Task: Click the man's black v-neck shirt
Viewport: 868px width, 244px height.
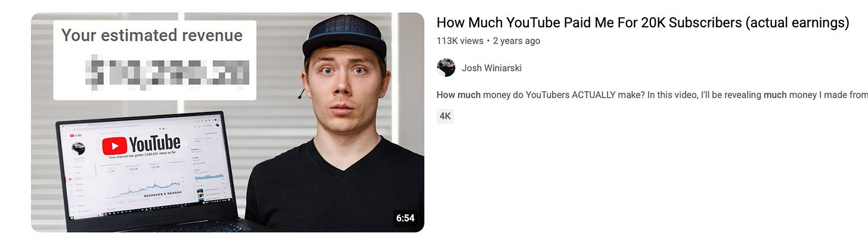Action: [x=334, y=190]
